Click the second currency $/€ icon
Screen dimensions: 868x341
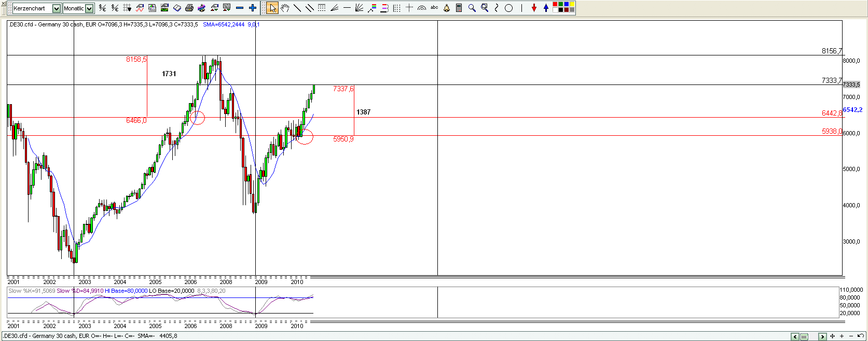(x=115, y=8)
